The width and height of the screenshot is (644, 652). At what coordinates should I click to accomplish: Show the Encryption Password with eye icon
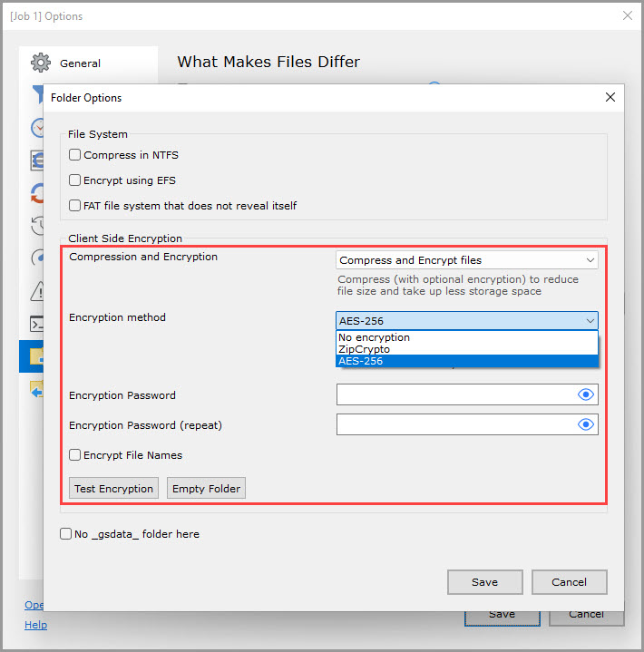pos(586,394)
